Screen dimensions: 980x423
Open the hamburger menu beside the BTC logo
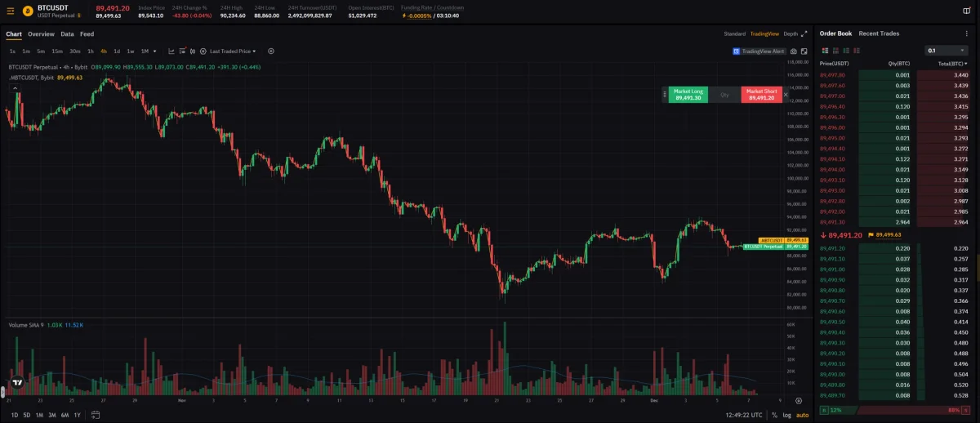coord(10,11)
